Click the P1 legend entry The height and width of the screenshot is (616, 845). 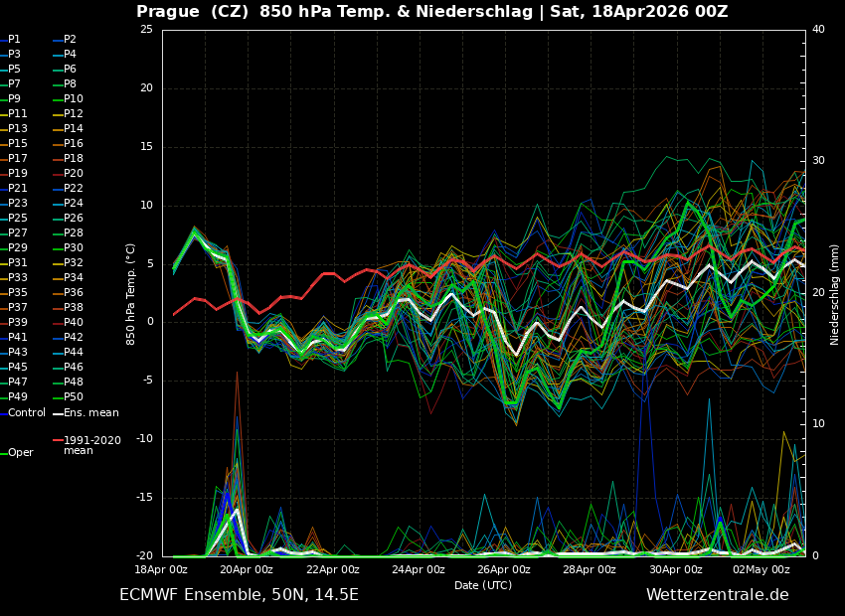pyautogui.click(x=14, y=40)
